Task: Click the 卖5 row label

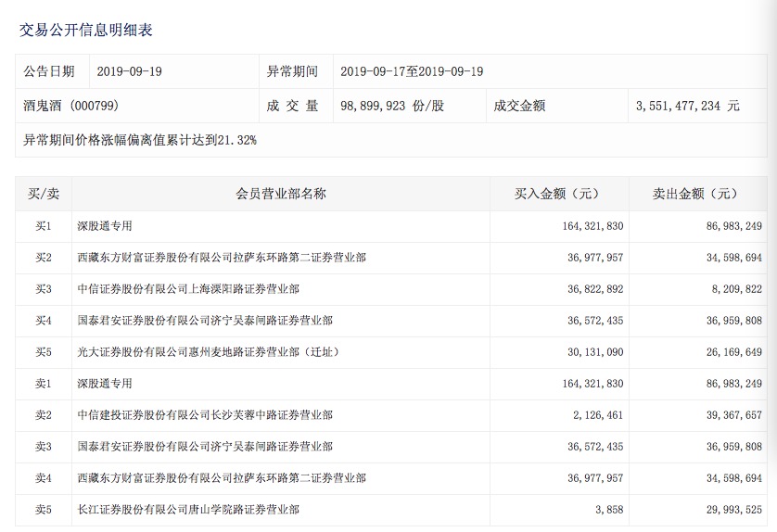Action: point(43,510)
